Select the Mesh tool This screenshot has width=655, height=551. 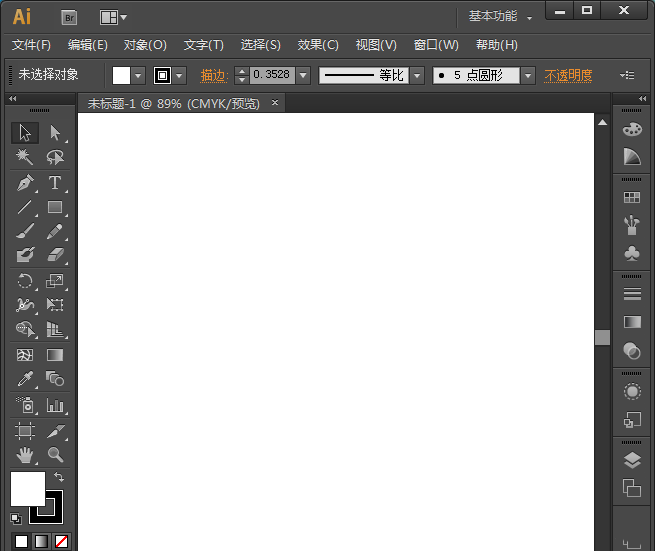(25, 355)
